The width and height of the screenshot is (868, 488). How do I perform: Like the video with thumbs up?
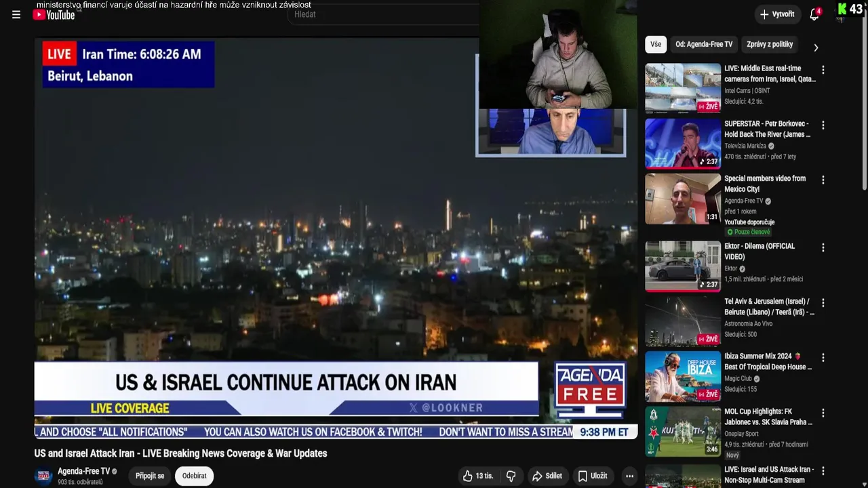(x=479, y=476)
